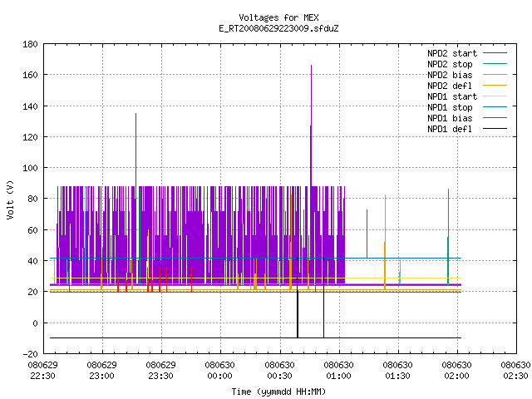
Task: Click the y-axis tick value 100
Action: coord(30,168)
